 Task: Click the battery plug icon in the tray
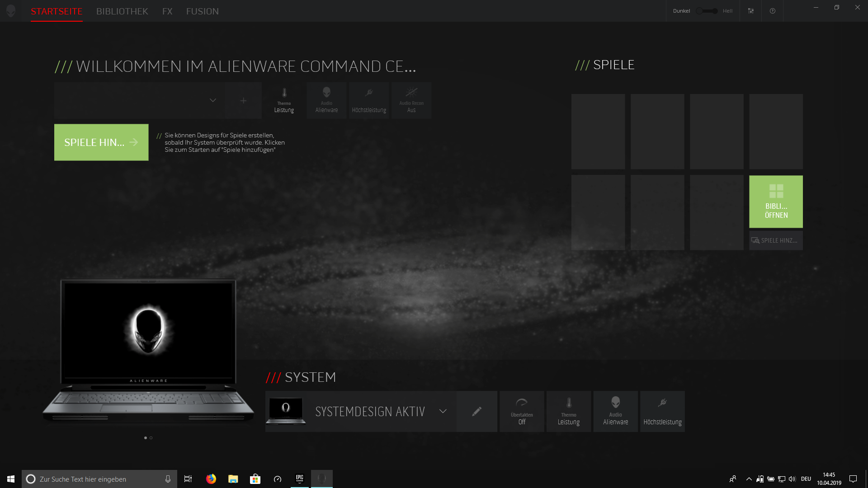(771, 479)
